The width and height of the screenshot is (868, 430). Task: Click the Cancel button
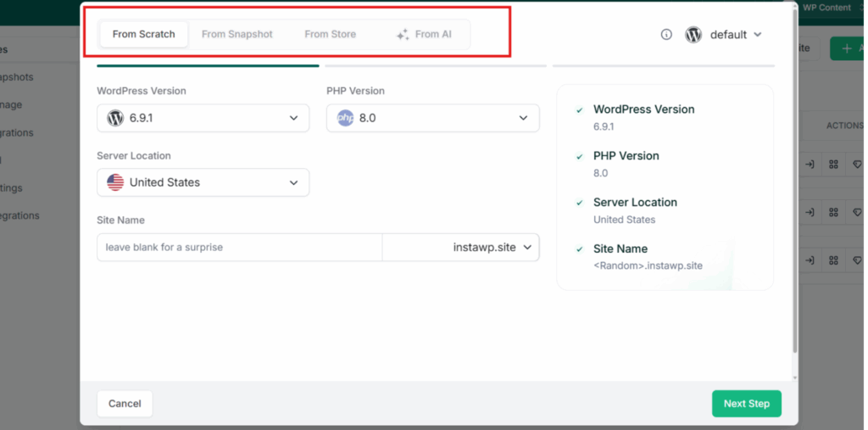(x=125, y=404)
